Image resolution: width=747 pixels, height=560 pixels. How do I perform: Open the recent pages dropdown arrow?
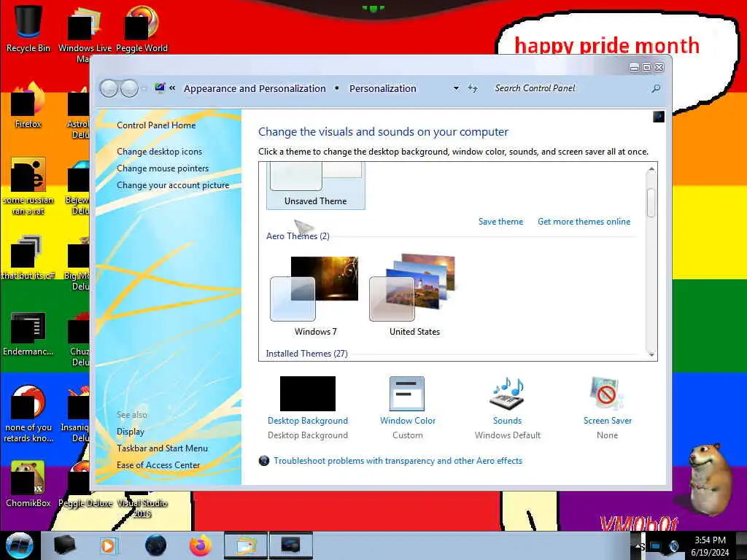(144, 88)
